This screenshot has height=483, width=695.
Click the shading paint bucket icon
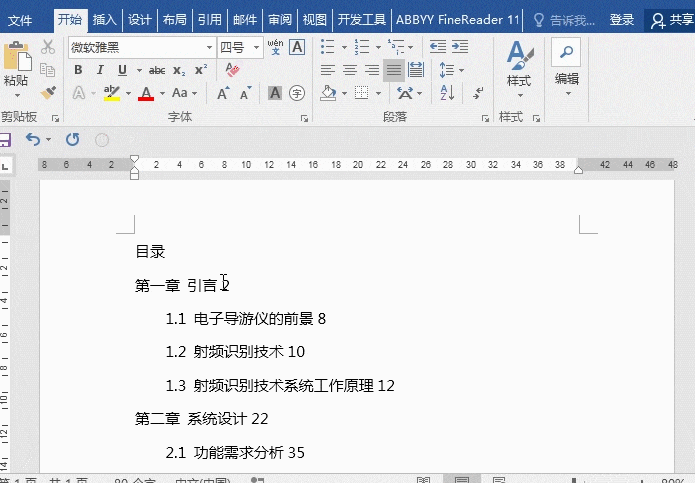click(328, 93)
